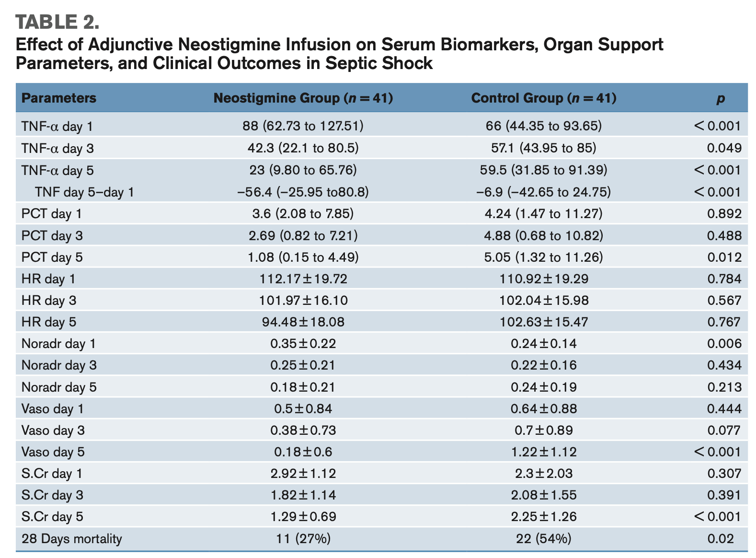Click the mortality value 22 (54%)
This screenshot has height=558, width=756.
click(543, 539)
